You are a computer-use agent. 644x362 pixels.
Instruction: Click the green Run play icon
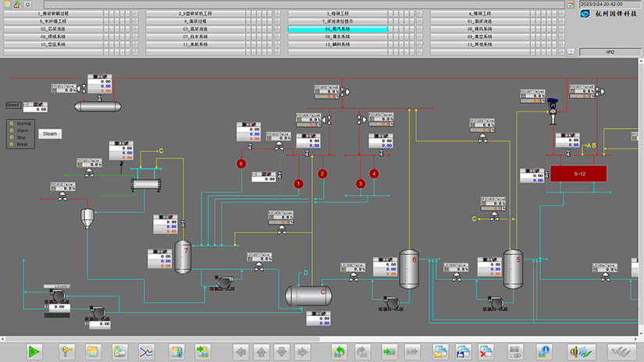(x=35, y=351)
